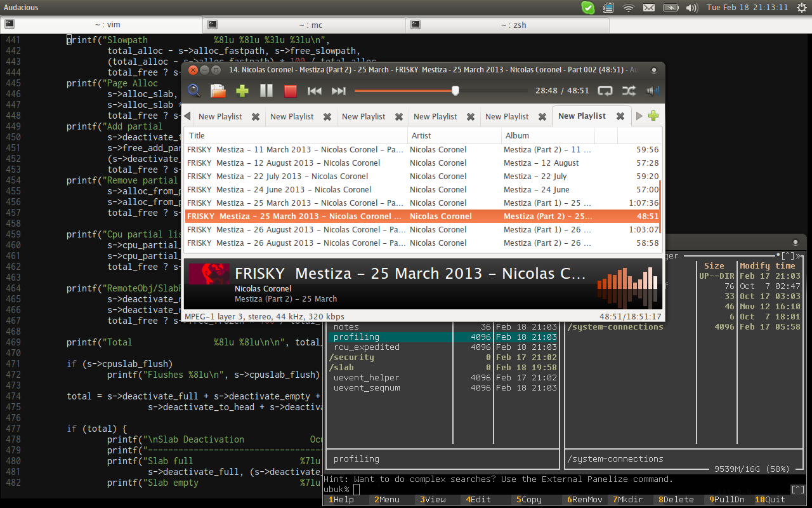Click the mc command prompt input line
812x508 pixels.
click(x=558, y=490)
